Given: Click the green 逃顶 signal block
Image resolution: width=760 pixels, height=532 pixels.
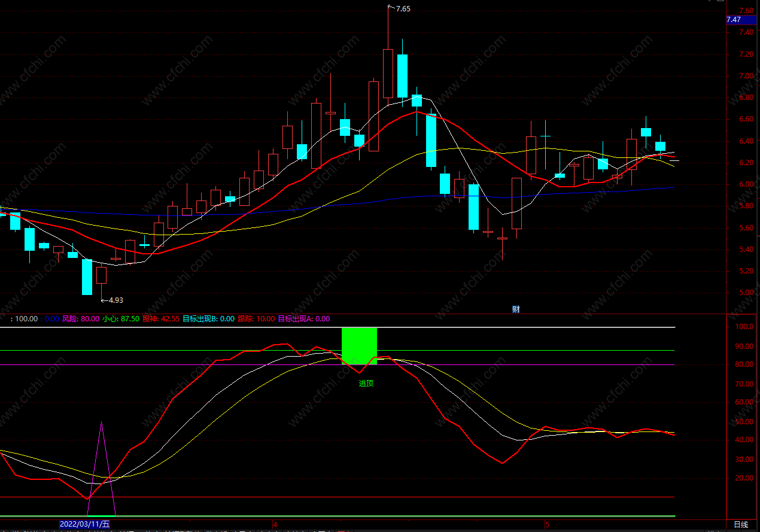Looking at the screenshot, I should click(x=359, y=346).
